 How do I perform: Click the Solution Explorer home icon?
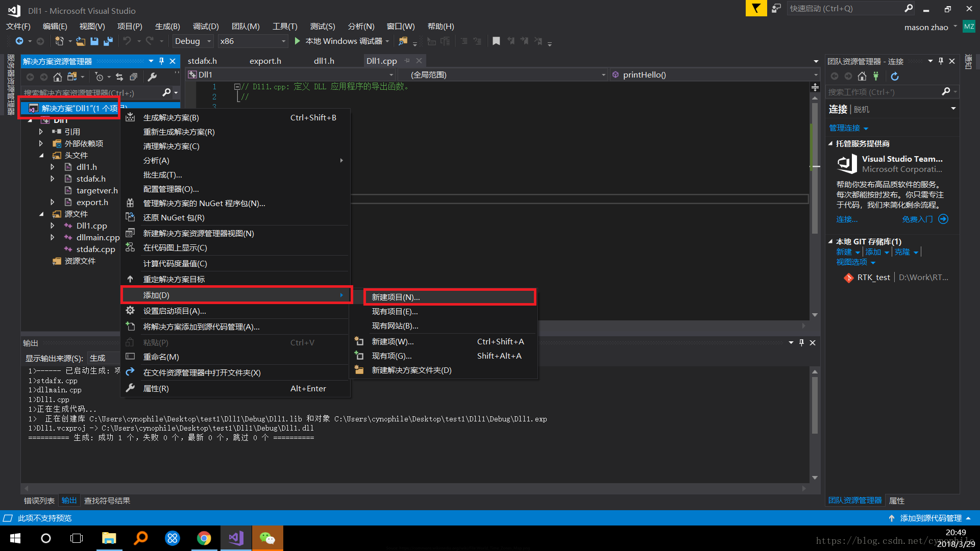click(x=58, y=77)
